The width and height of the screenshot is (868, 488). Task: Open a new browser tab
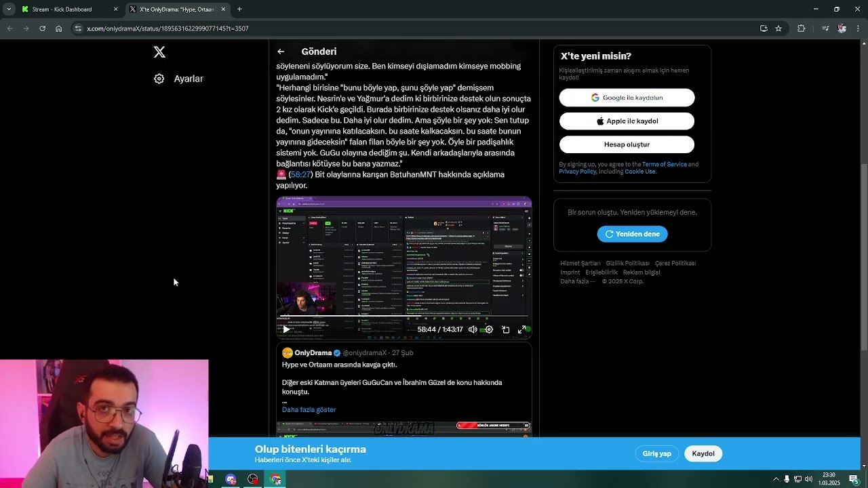tap(239, 9)
